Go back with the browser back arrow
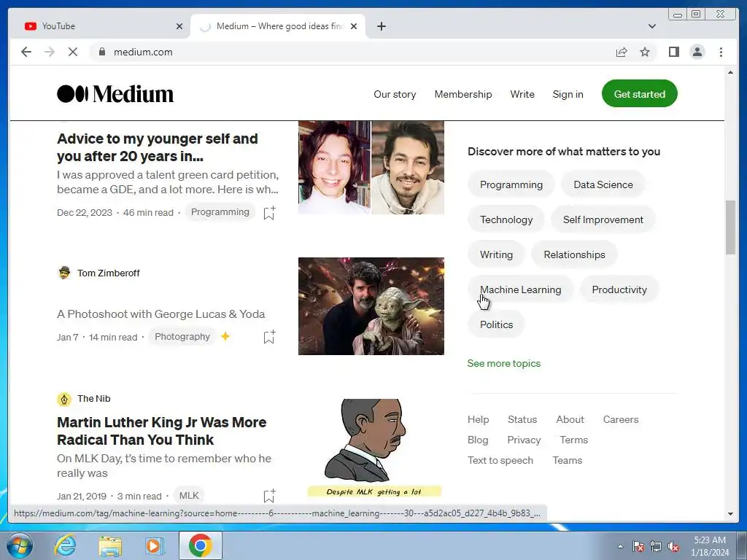This screenshot has width=747, height=560. click(x=26, y=52)
